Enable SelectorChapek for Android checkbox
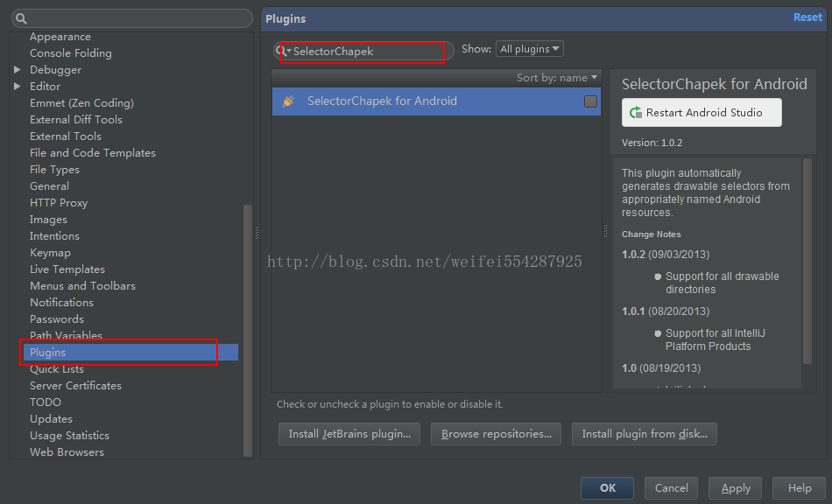The width and height of the screenshot is (832, 504). 590,101
